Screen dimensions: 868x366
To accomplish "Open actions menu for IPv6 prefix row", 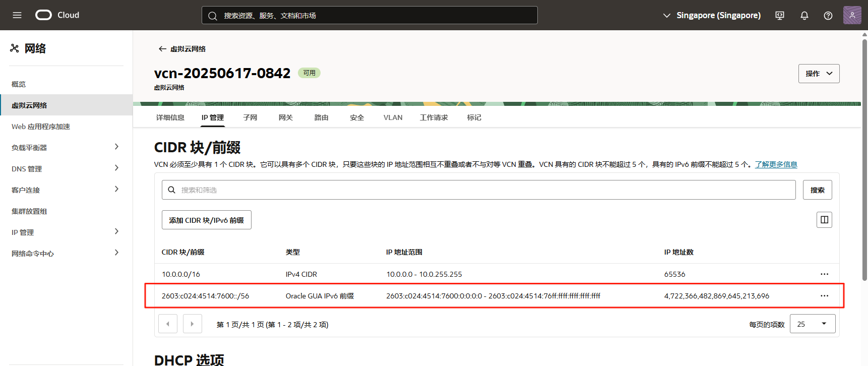I will [824, 296].
